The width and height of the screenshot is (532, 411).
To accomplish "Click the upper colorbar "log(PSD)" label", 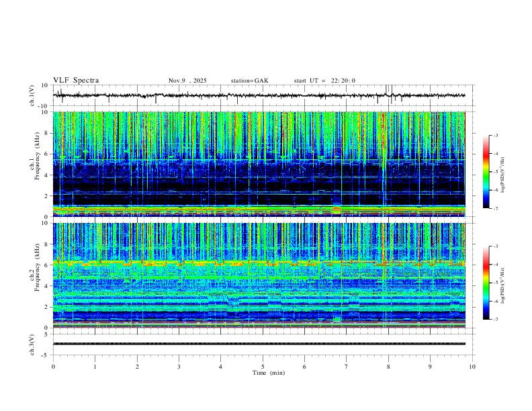I will click(x=503, y=175).
